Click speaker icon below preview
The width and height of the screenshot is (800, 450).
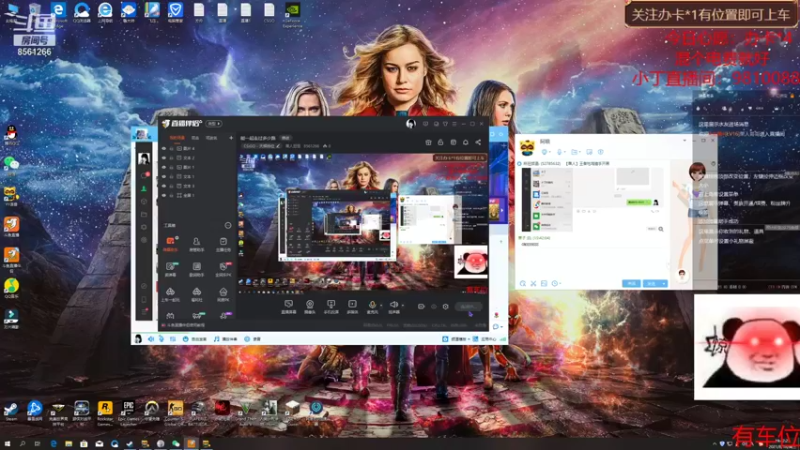tap(393, 306)
